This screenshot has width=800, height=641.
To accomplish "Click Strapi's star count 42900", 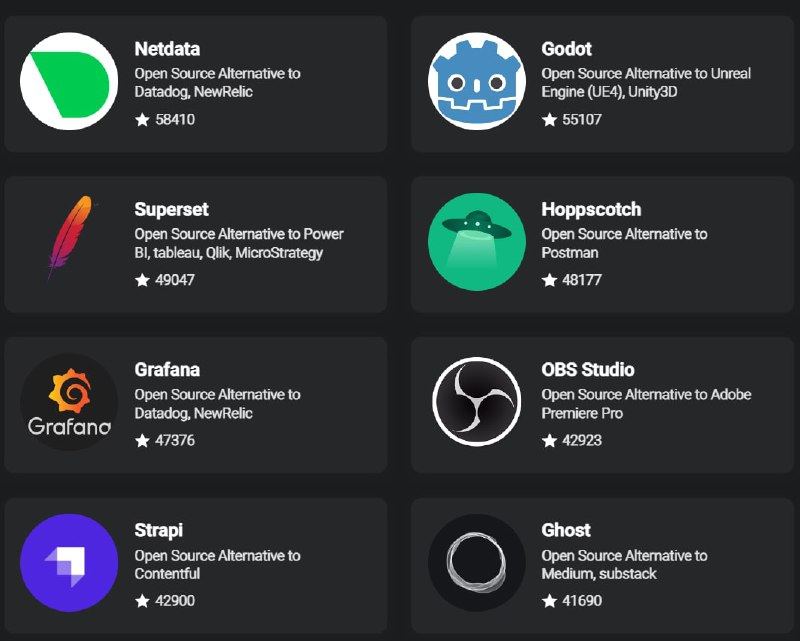I will [x=175, y=601].
